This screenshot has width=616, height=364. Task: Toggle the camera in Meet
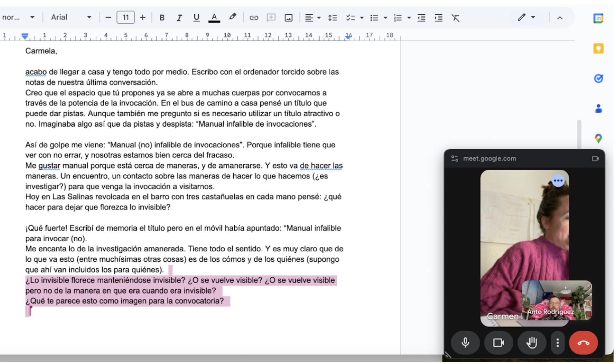498,343
